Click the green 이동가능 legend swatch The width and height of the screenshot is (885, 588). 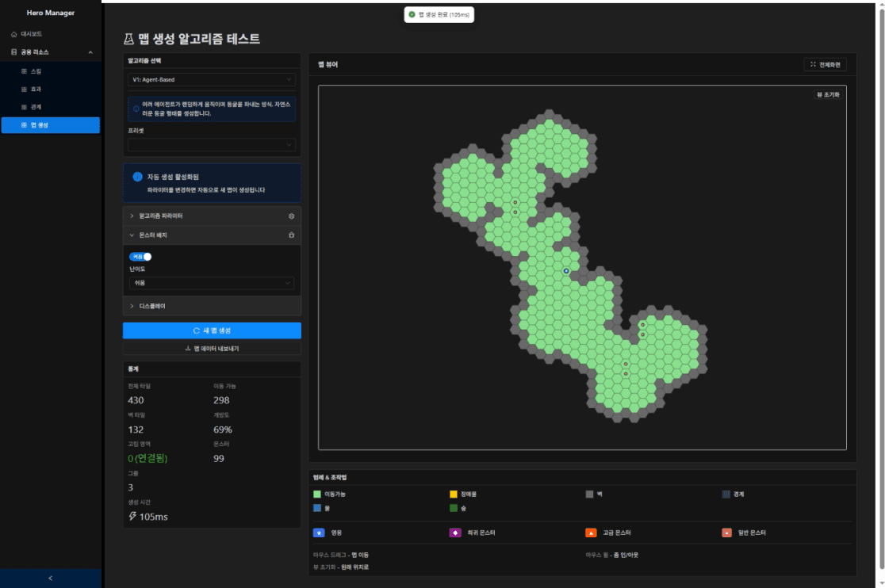(317, 494)
